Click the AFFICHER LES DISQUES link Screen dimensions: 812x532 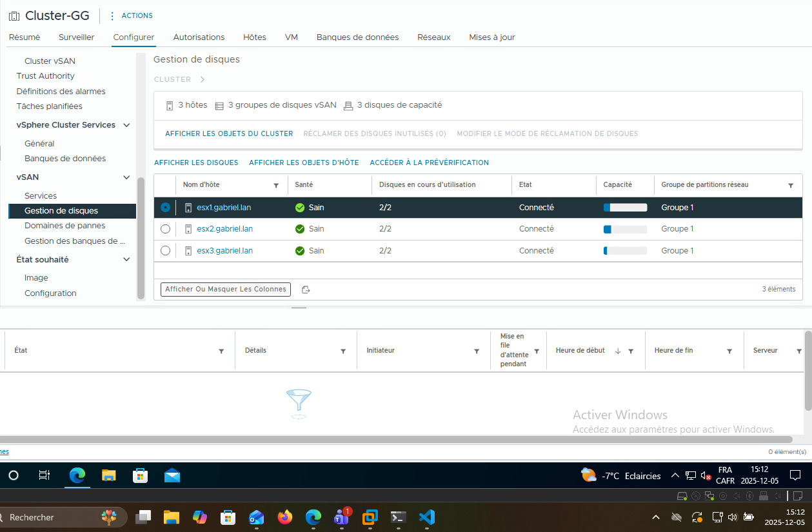(196, 163)
